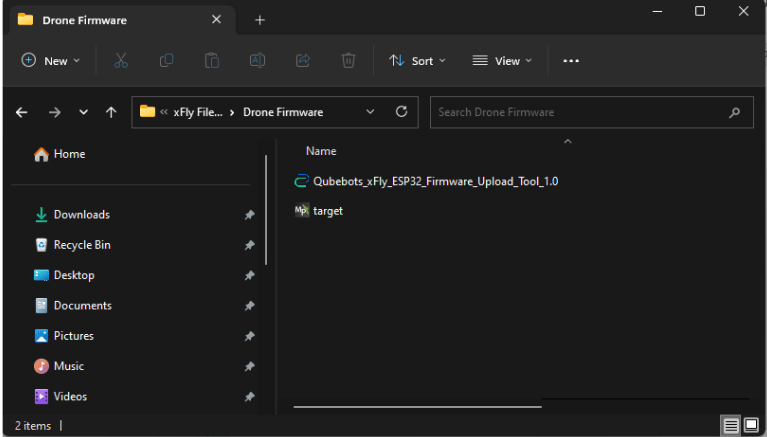Click the Rename icon in toolbar

(x=257, y=61)
